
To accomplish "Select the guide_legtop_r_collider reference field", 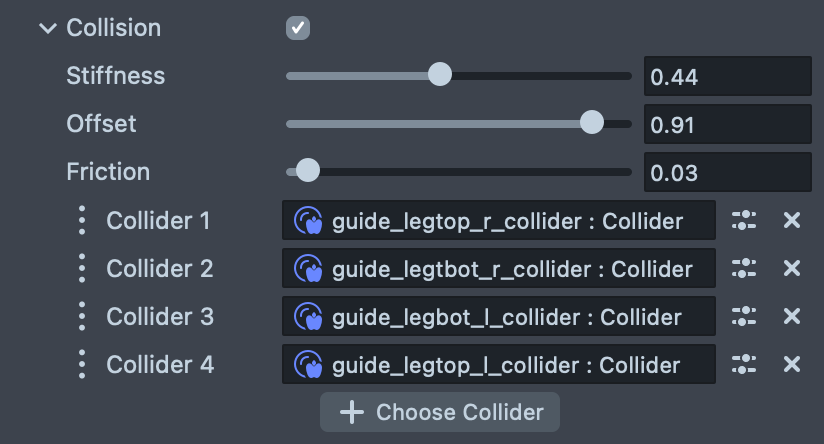I will tap(499, 220).
